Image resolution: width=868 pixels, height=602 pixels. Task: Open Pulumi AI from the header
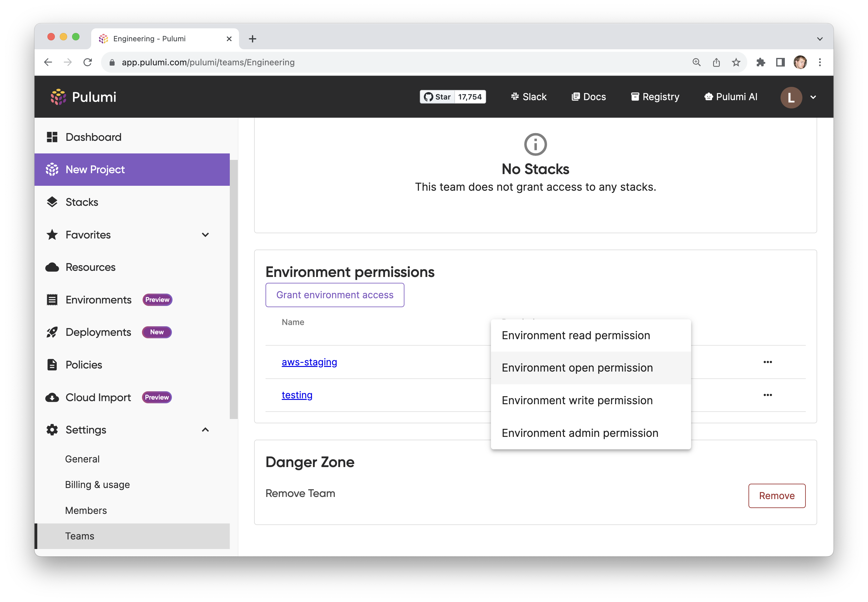click(731, 97)
